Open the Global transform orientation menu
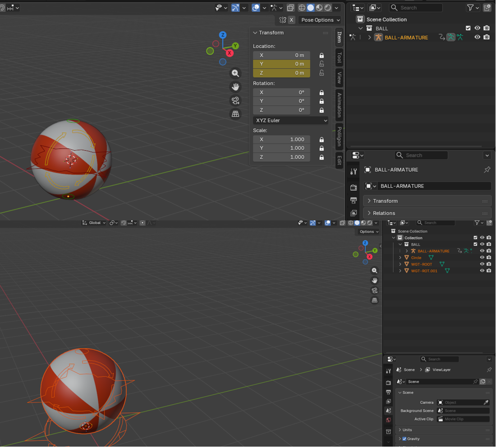 point(94,223)
